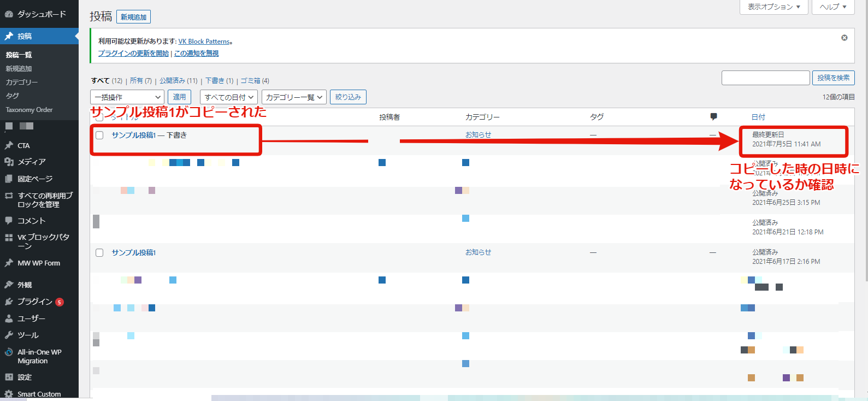Click the pushpin icon for 投稿
Image resolution: width=868 pixels, height=401 pixels.
pyautogui.click(x=9, y=36)
